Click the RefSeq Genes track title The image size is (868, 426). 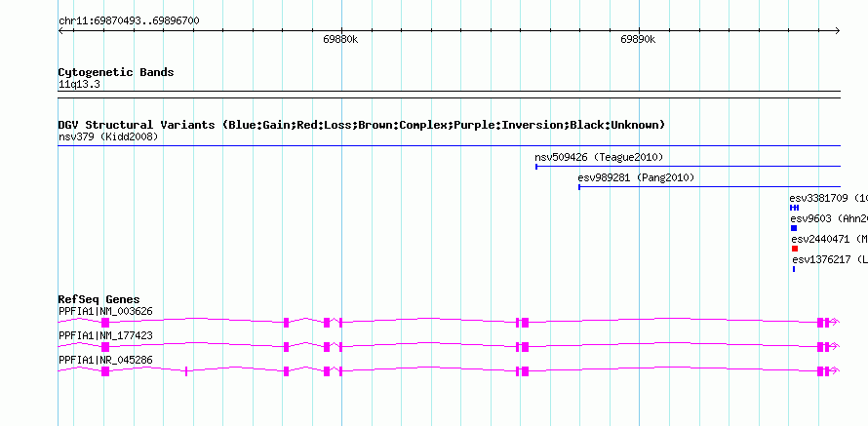(x=99, y=300)
